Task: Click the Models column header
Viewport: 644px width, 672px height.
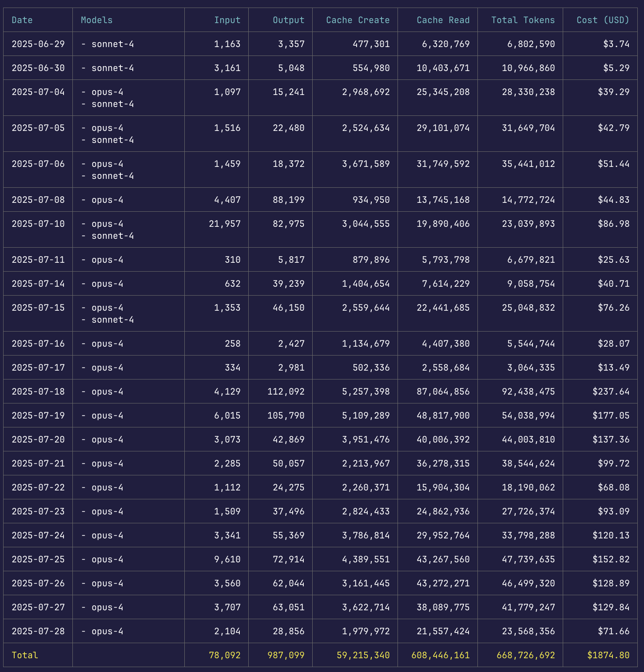Action: click(x=97, y=20)
